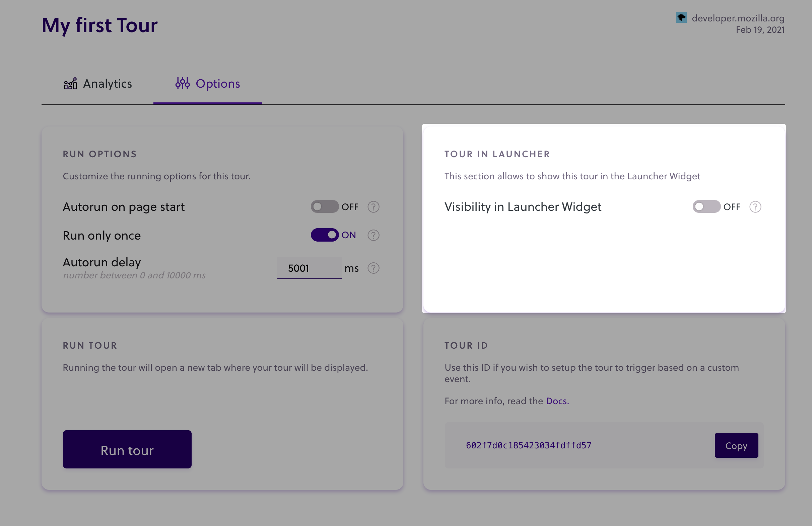812x526 pixels.
Task: Turn on Visibility in Launcher Widget
Action: [x=706, y=206]
